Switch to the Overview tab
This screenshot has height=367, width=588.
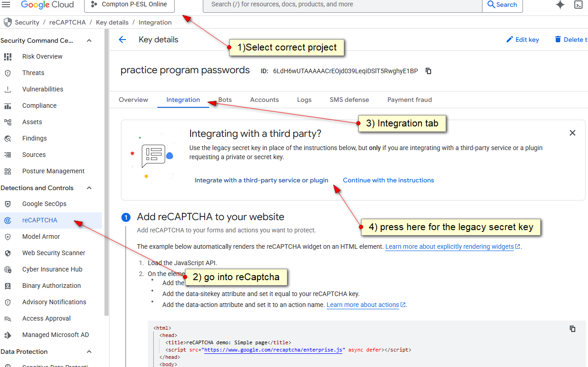133,100
